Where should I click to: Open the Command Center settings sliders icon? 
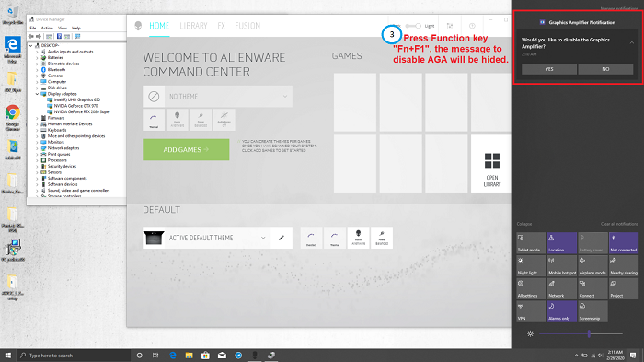450,26
